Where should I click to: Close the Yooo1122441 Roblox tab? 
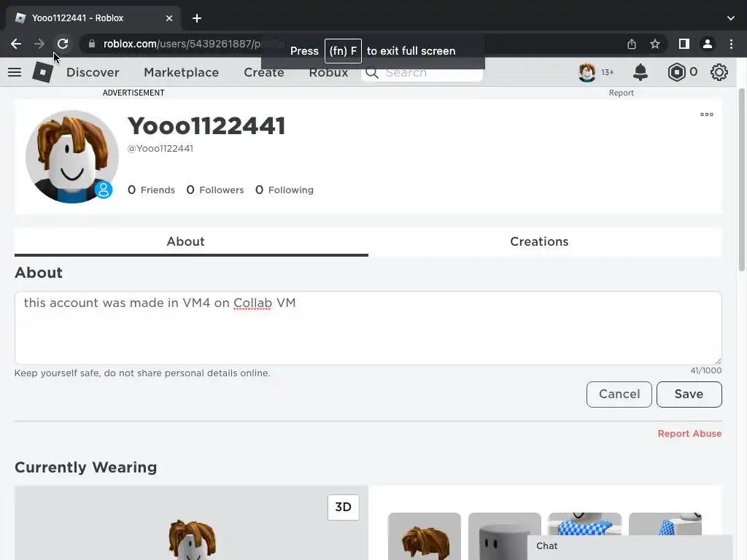pos(169,18)
